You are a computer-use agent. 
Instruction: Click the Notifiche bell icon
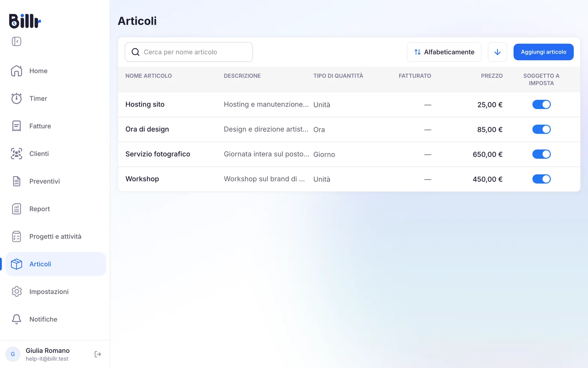[17, 319]
